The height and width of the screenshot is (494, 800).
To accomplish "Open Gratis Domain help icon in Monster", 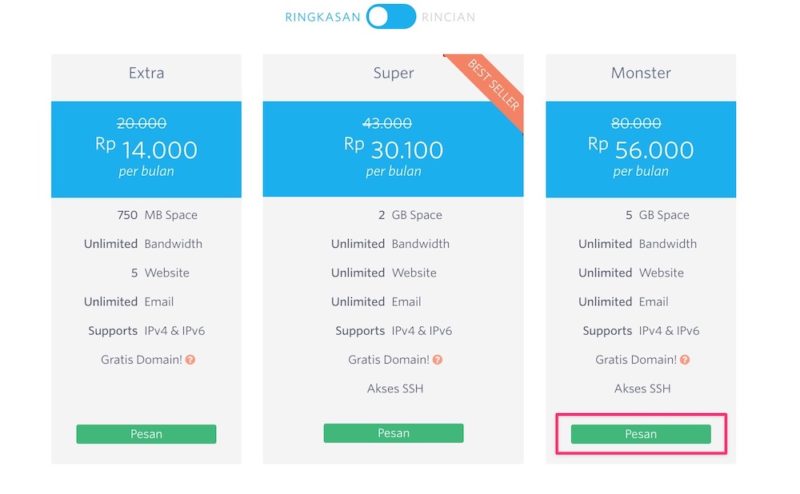I will click(685, 360).
